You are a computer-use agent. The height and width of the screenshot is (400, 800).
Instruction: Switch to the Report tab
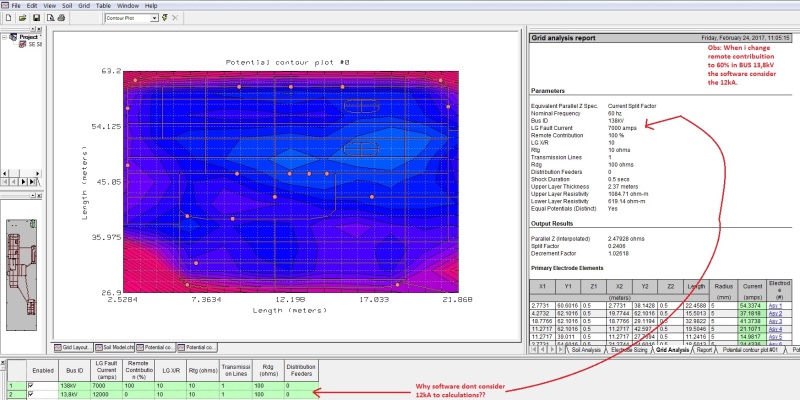point(704,350)
